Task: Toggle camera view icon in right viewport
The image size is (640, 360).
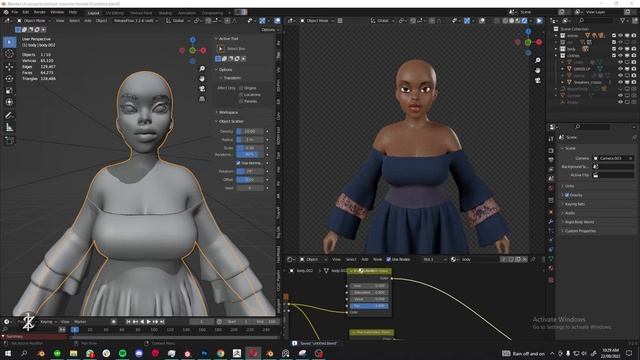Action: [x=538, y=80]
